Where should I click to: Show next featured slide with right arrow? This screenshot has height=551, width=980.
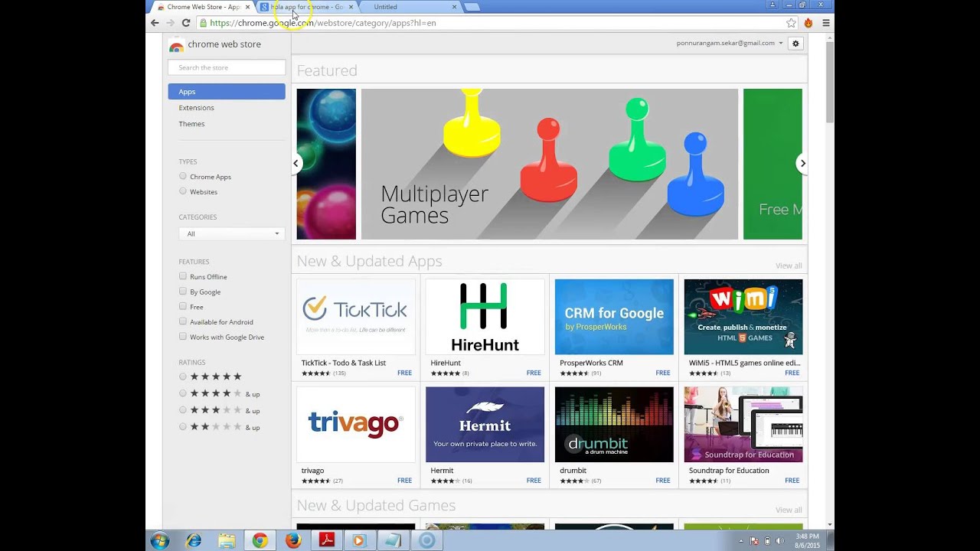tap(802, 163)
